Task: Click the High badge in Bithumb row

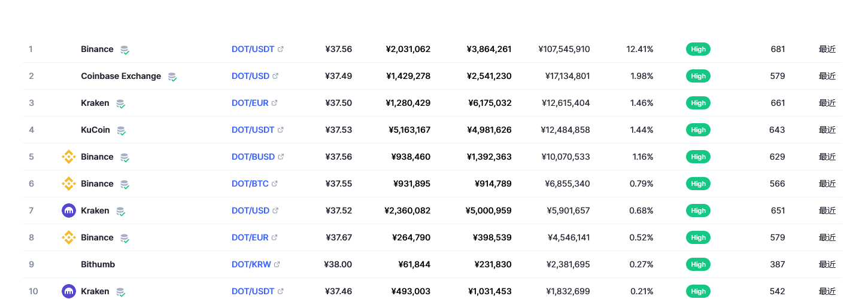Action: pos(698,264)
